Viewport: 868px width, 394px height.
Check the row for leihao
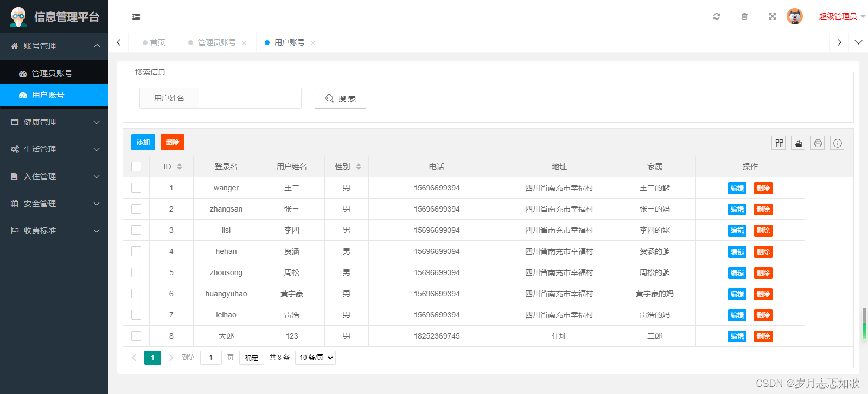pyautogui.click(x=136, y=315)
